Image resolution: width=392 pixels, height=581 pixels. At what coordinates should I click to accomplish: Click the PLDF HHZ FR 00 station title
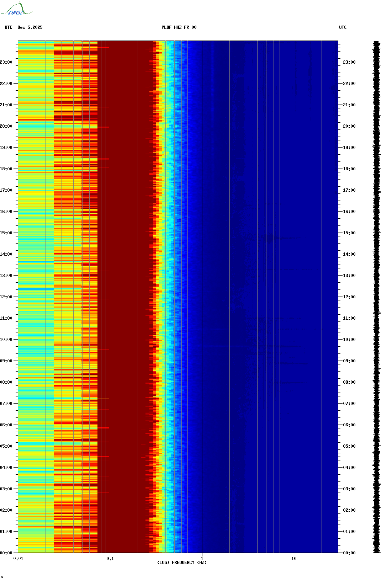coord(179,27)
